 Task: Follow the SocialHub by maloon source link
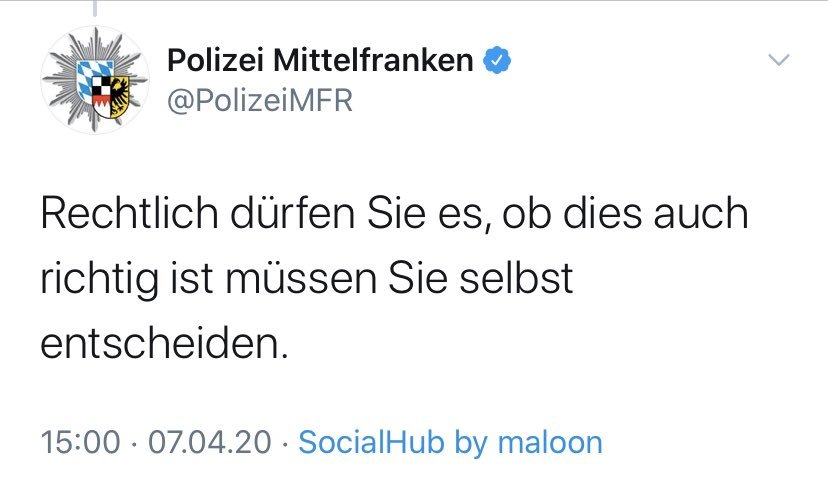(450, 442)
